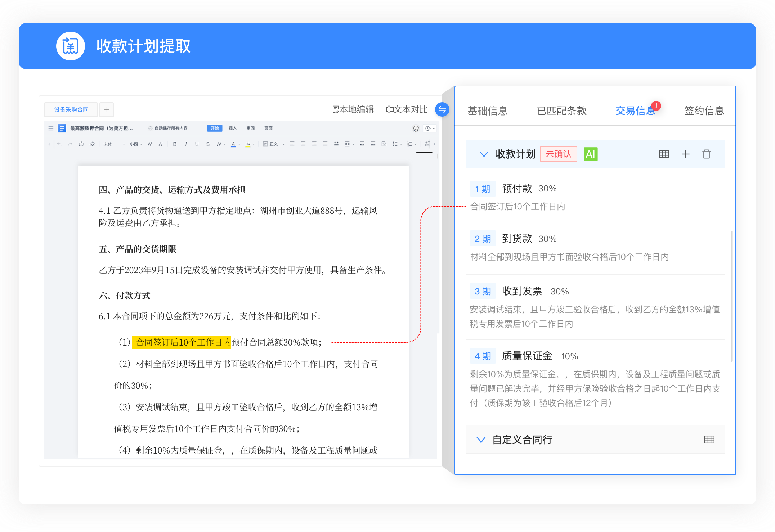Align text to the left
Image resolution: width=775 pixels, height=532 pixels.
(292, 144)
